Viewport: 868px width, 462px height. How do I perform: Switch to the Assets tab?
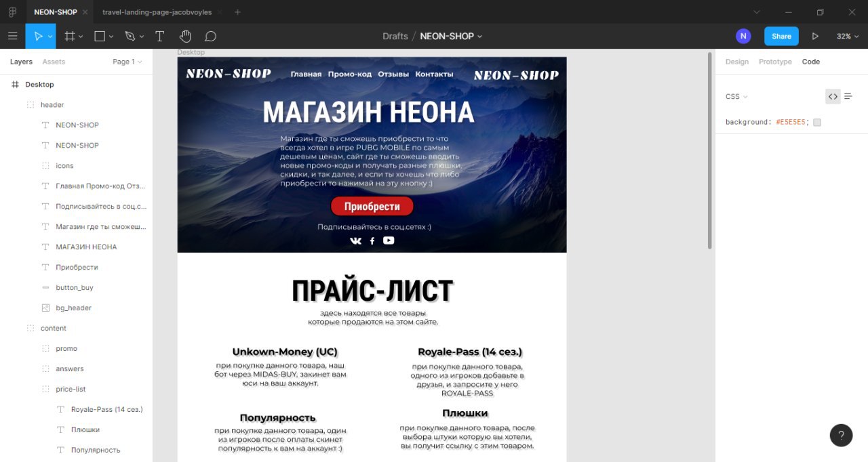[x=54, y=62]
